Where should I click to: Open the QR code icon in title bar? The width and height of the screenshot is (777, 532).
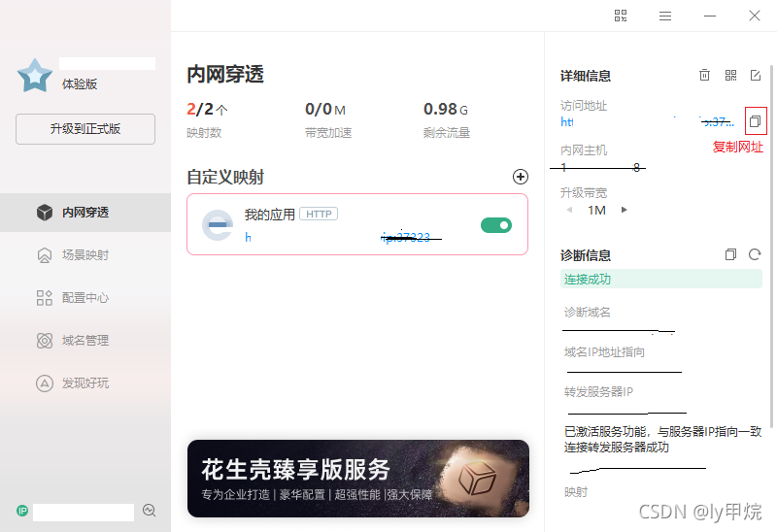[x=621, y=16]
